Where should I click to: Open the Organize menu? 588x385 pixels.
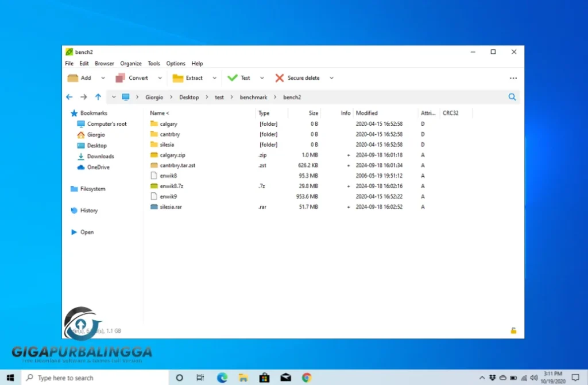coord(131,64)
